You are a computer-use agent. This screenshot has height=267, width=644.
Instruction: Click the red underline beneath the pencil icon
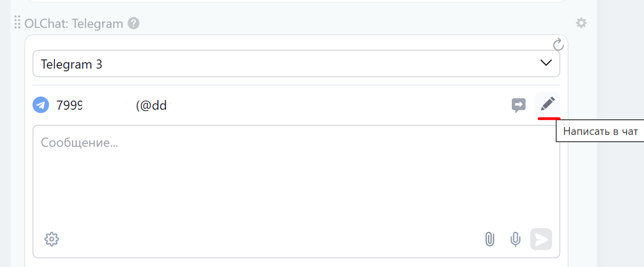pos(549,118)
